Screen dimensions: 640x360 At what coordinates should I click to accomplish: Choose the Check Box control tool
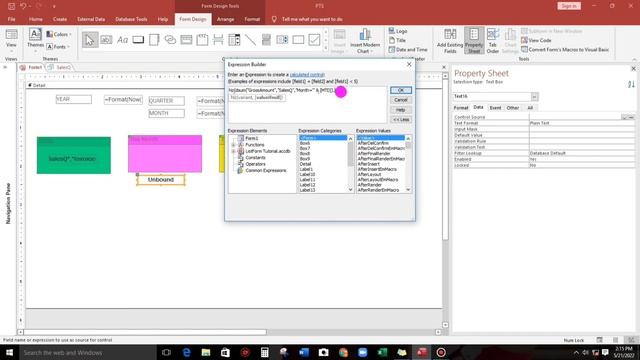[x=314, y=40]
